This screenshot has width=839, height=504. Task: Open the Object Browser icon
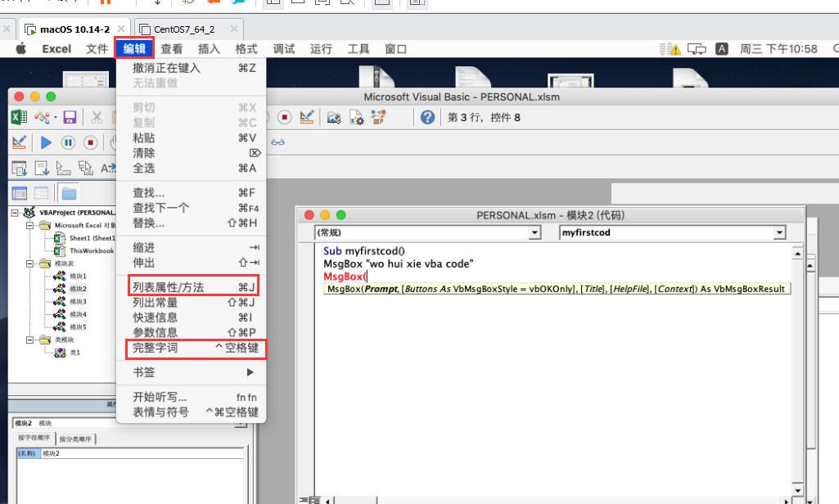click(x=378, y=117)
